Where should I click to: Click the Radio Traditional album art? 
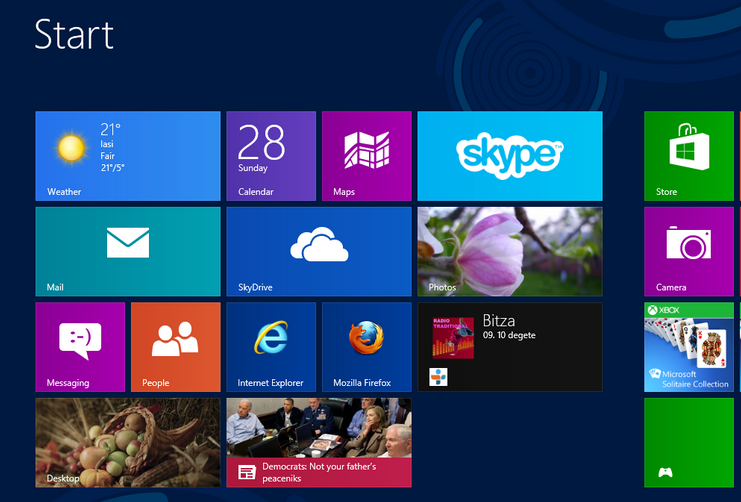453,338
